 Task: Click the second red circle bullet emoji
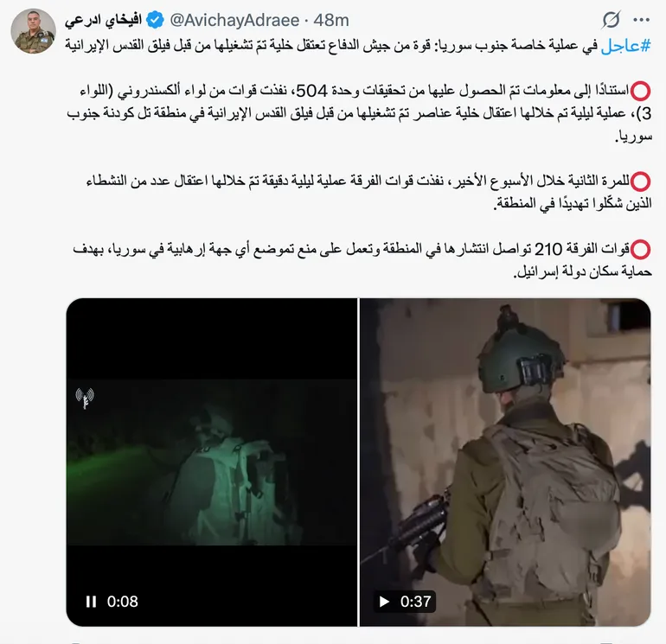(x=641, y=182)
